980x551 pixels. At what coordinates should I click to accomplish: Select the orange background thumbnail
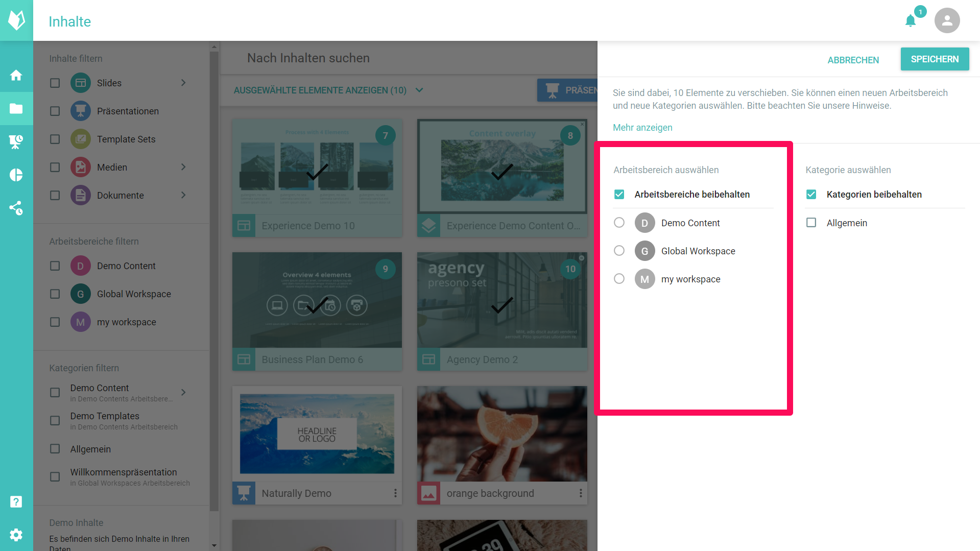coord(502,434)
